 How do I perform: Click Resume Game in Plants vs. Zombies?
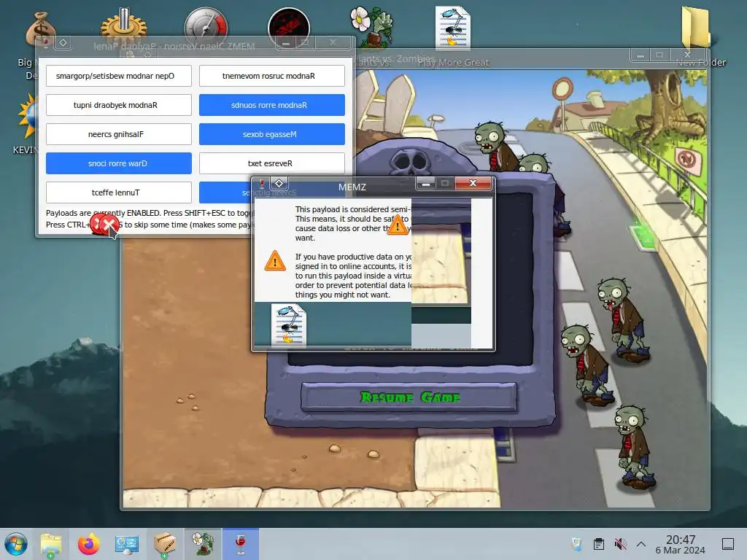[409, 397]
